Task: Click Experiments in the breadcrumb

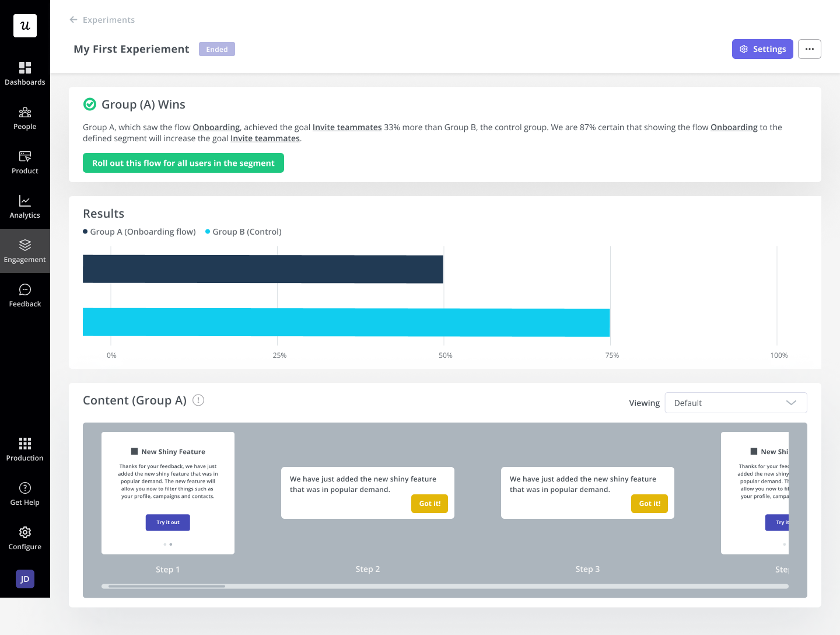Action: pyautogui.click(x=110, y=19)
